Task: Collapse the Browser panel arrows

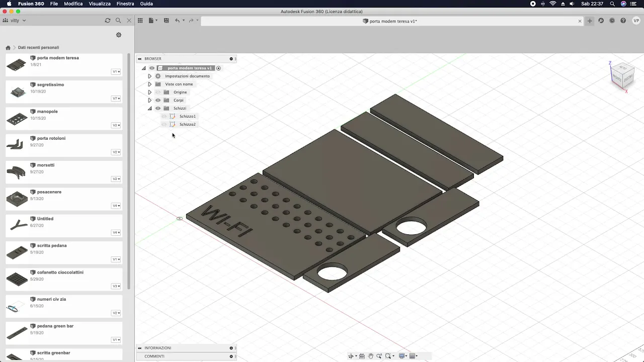Action: coord(140,59)
